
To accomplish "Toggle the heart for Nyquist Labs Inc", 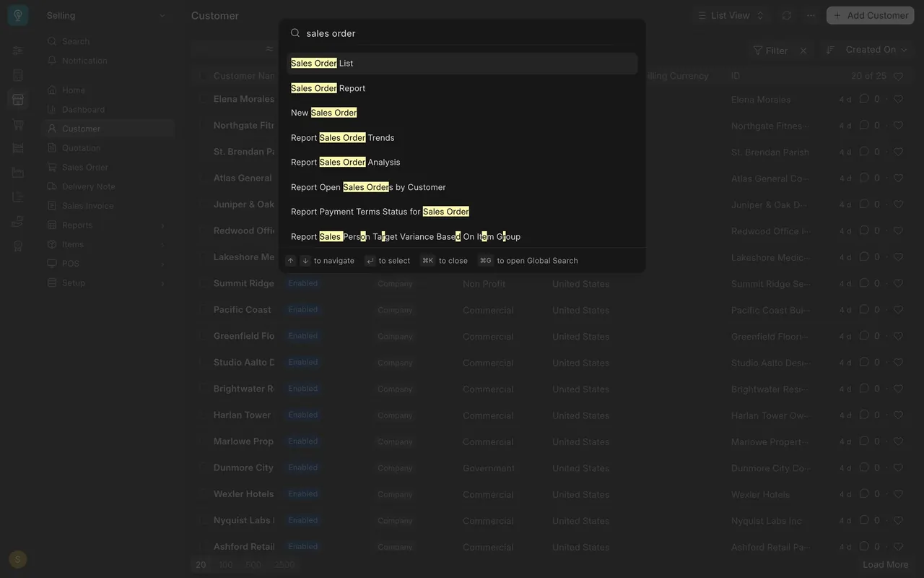I will [898, 521].
